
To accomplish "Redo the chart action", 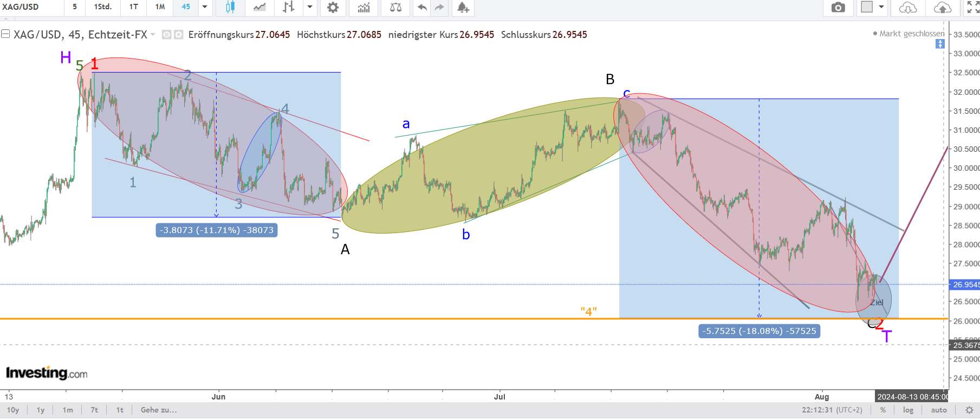I will (439, 7).
